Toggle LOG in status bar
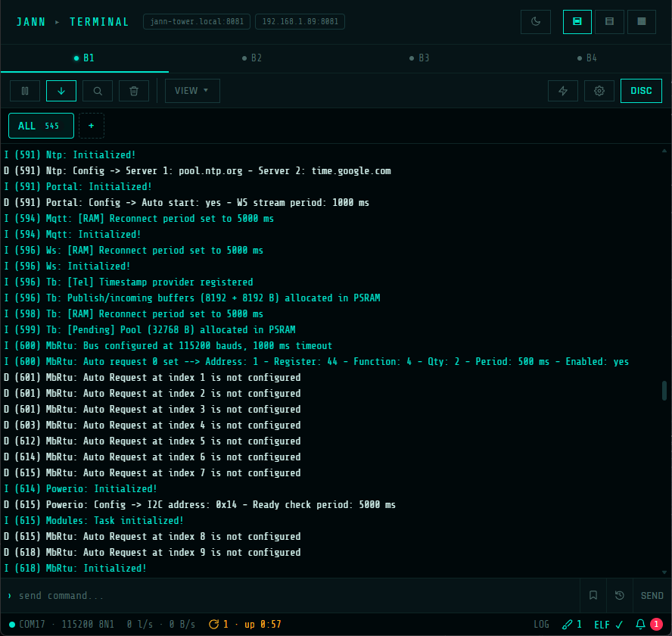 coord(541,625)
